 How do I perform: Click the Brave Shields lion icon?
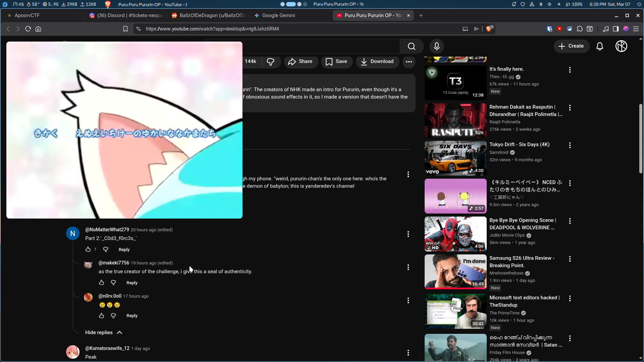(x=489, y=29)
